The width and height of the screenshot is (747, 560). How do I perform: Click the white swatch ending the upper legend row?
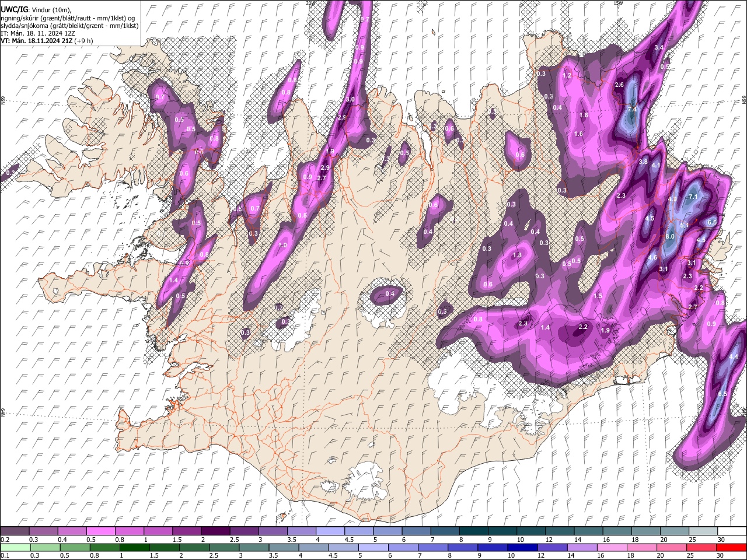tap(731, 531)
